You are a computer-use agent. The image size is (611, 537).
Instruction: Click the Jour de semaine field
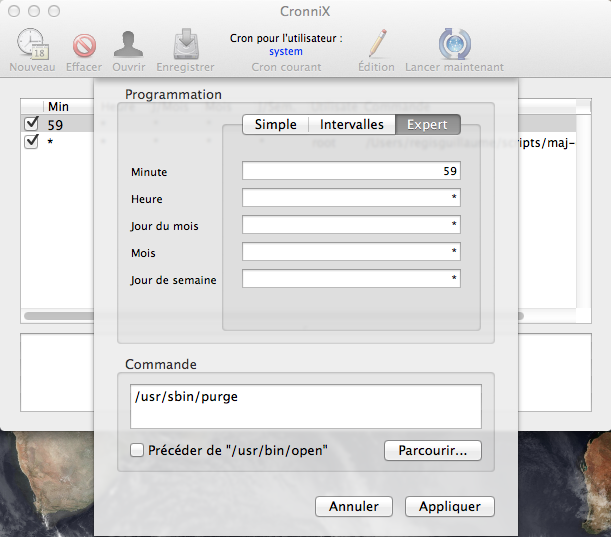351,279
